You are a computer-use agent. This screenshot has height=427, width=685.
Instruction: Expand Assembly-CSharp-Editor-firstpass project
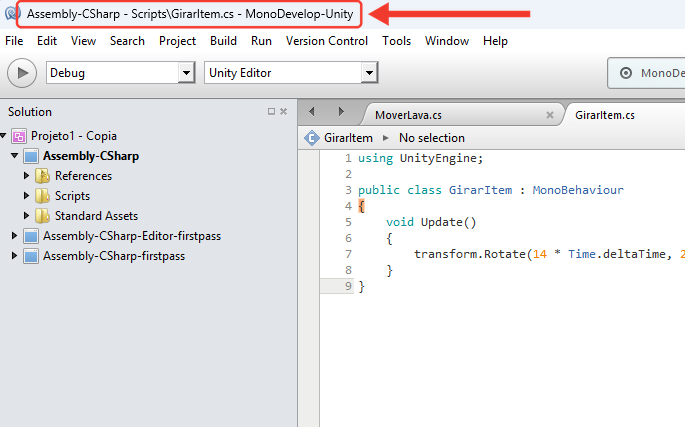point(14,236)
